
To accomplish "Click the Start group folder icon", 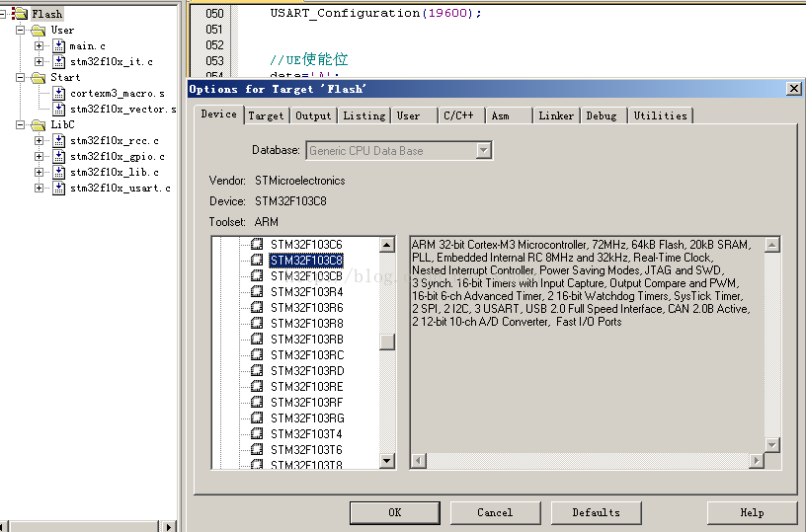I will tap(39, 78).
